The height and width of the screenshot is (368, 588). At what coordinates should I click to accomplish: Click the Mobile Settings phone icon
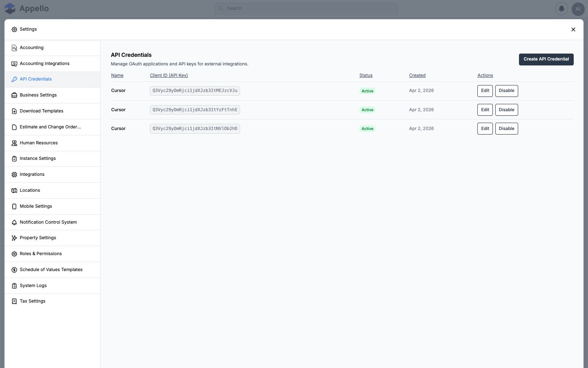[x=14, y=206]
